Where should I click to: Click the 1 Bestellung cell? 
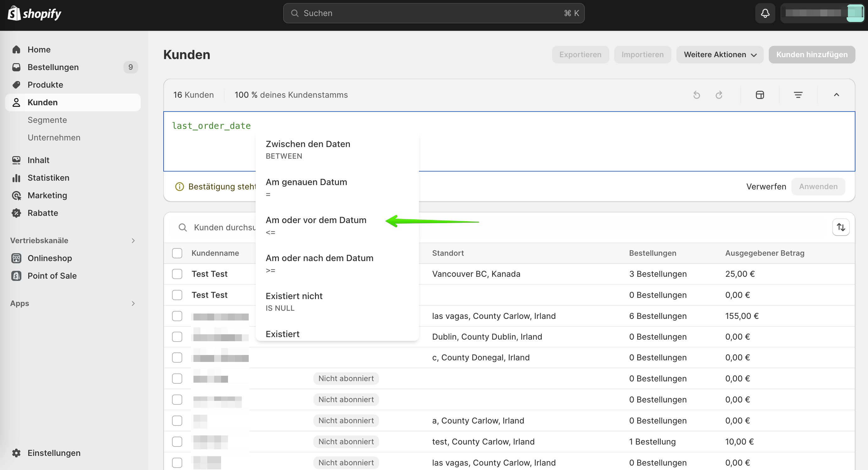click(652, 442)
